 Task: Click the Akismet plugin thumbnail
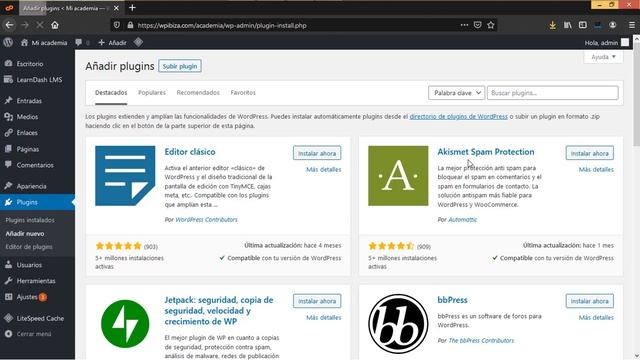pyautogui.click(x=398, y=176)
